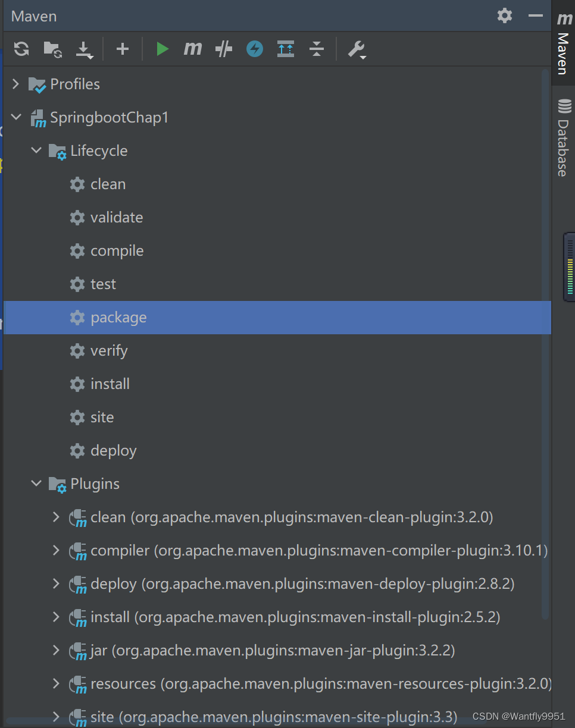Click the Lifecycle folder icon
The width and height of the screenshot is (575, 728).
click(x=57, y=152)
